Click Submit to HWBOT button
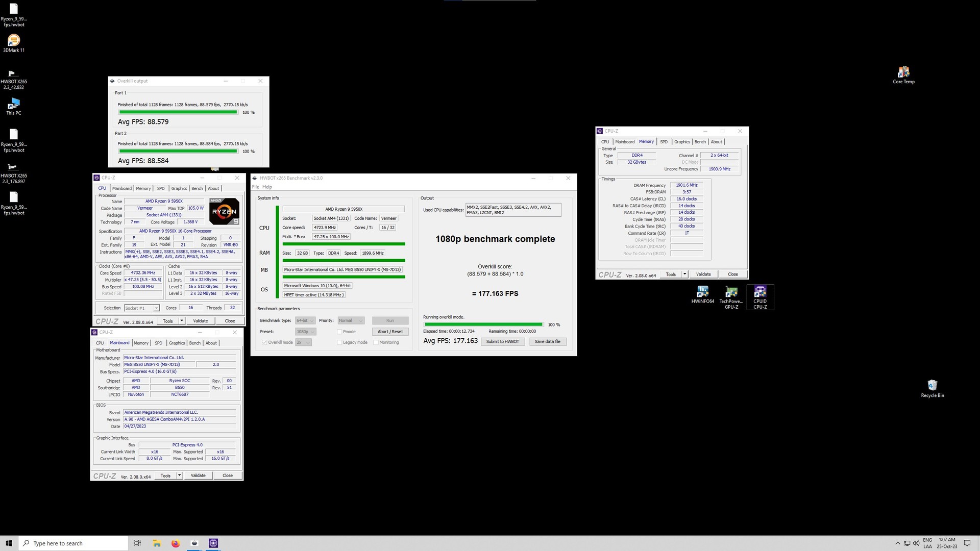This screenshot has width=980, height=551. pyautogui.click(x=503, y=342)
